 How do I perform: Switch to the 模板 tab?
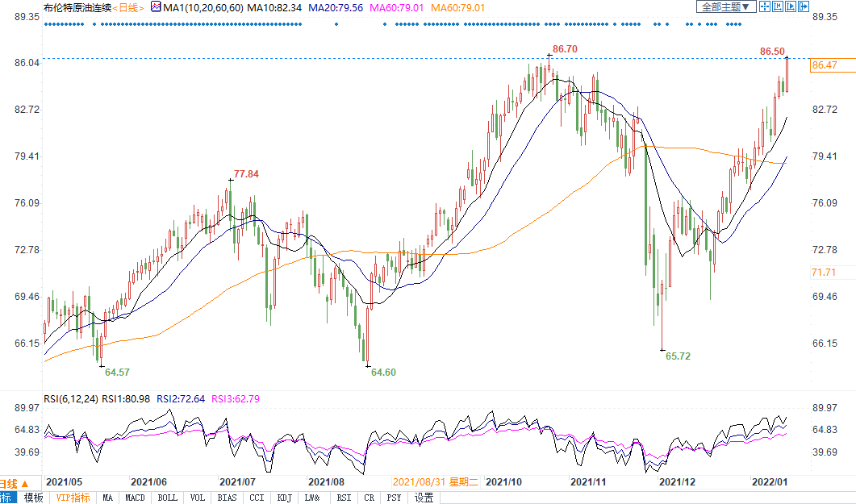tap(33, 498)
